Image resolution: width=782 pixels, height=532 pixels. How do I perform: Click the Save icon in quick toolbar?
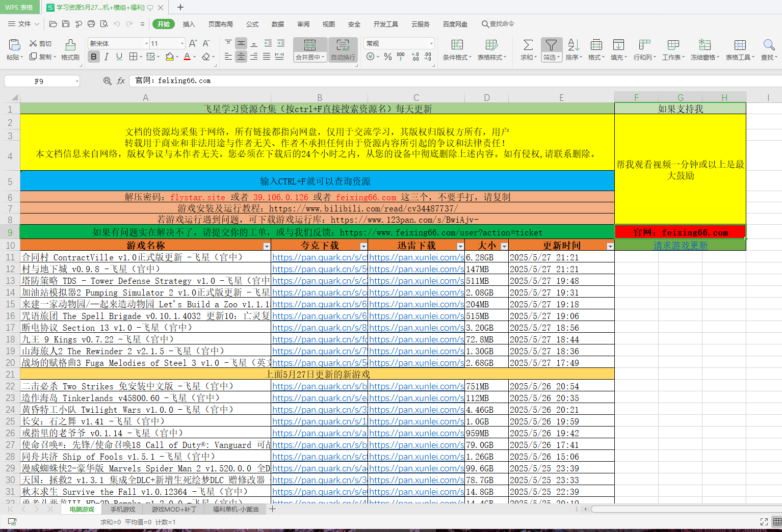66,24
